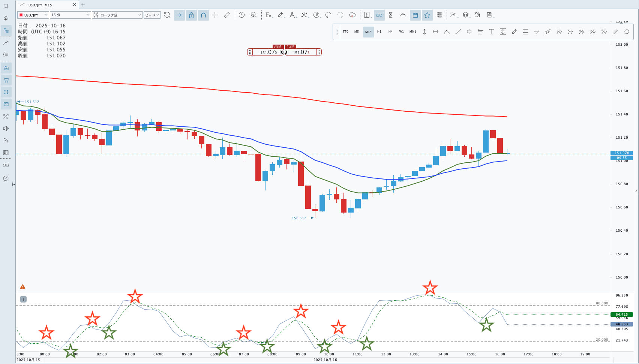This screenshot has width=639, height=364.
Task: Select the text tool T icon
Action: click(x=491, y=32)
